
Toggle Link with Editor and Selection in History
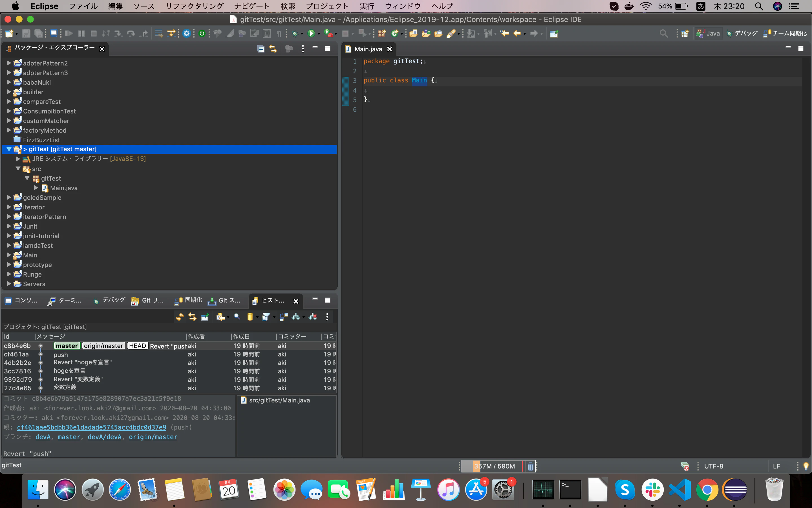[x=192, y=316]
